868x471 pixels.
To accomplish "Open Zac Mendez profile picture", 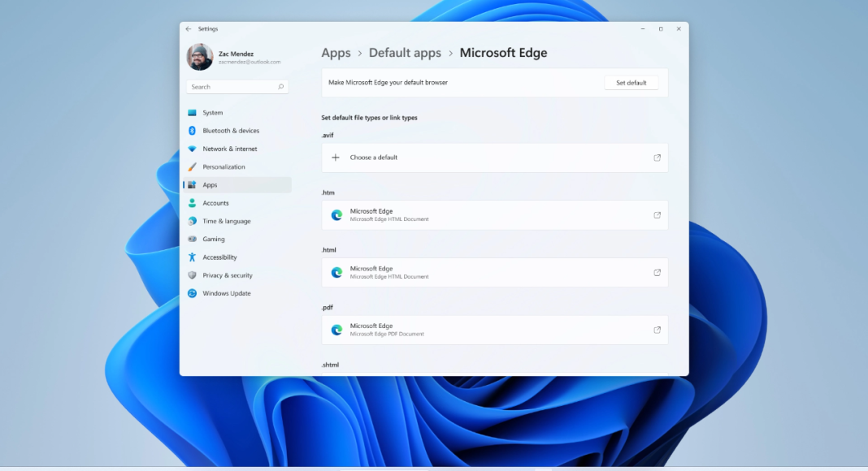I will (x=200, y=57).
